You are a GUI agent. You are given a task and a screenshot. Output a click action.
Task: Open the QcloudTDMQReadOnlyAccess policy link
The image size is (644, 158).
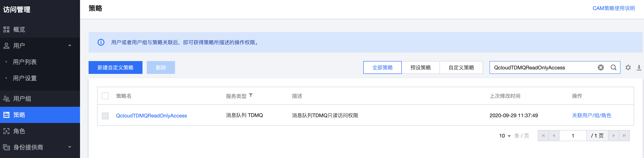point(151,116)
